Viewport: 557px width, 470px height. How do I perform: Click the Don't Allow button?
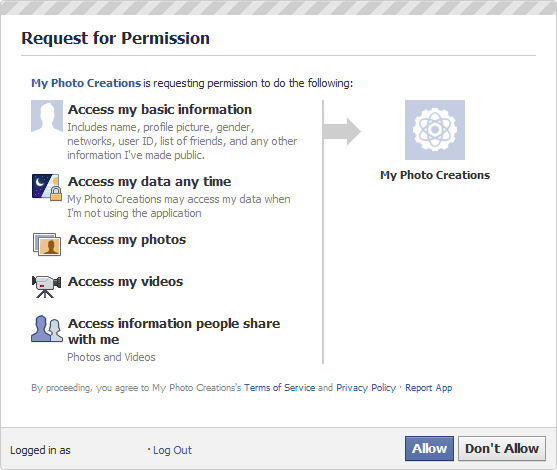502,448
